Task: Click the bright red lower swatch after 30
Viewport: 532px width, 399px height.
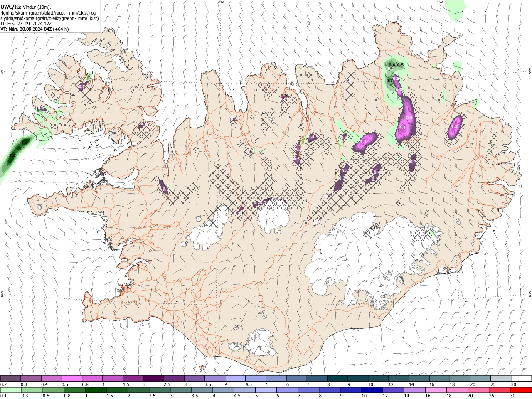Action: (x=521, y=390)
